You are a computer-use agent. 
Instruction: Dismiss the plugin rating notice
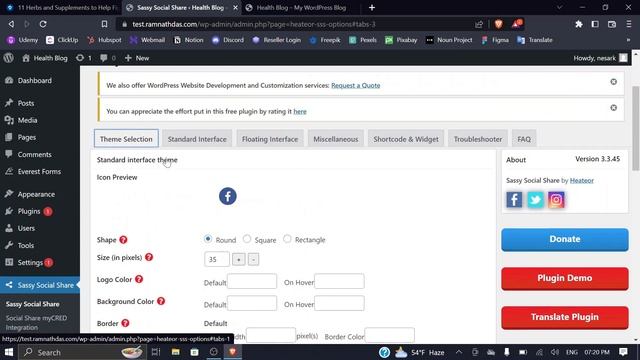tap(613, 108)
